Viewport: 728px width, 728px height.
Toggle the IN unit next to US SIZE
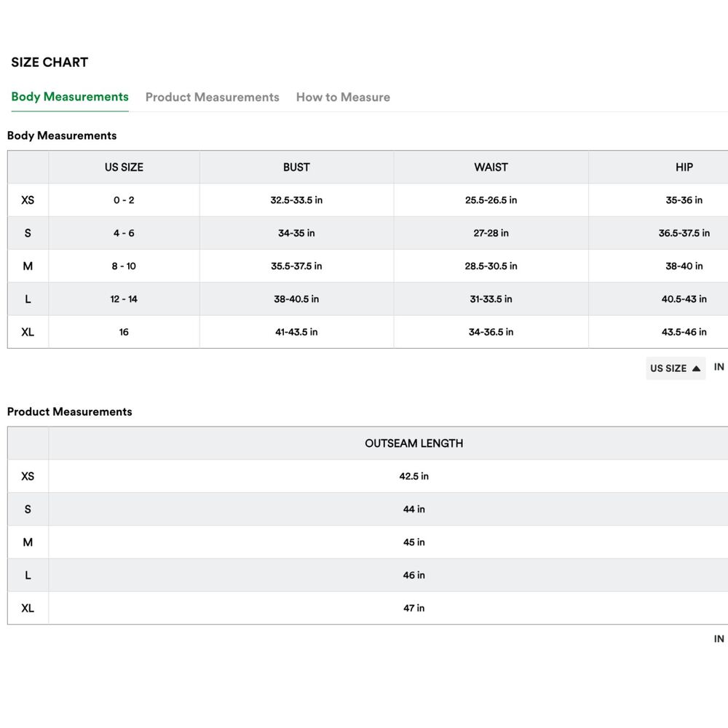point(719,367)
